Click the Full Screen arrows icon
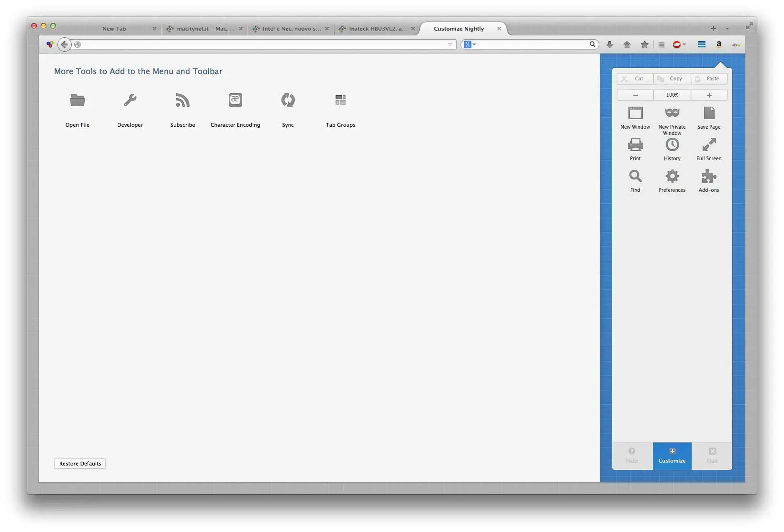The height and width of the screenshot is (532, 784). click(709, 144)
